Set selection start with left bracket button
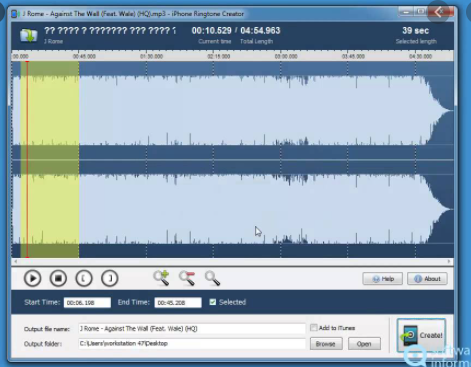Image resolution: width=471 pixels, height=367 pixels. (84, 278)
